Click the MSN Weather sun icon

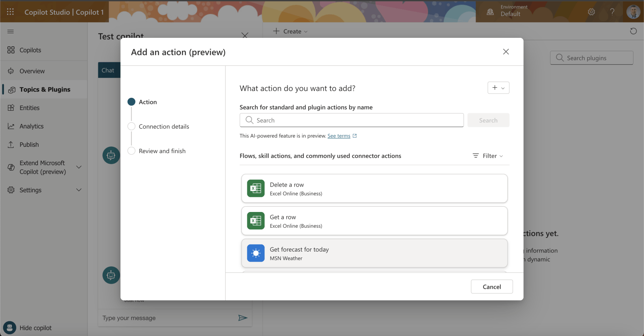pos(256,253)
